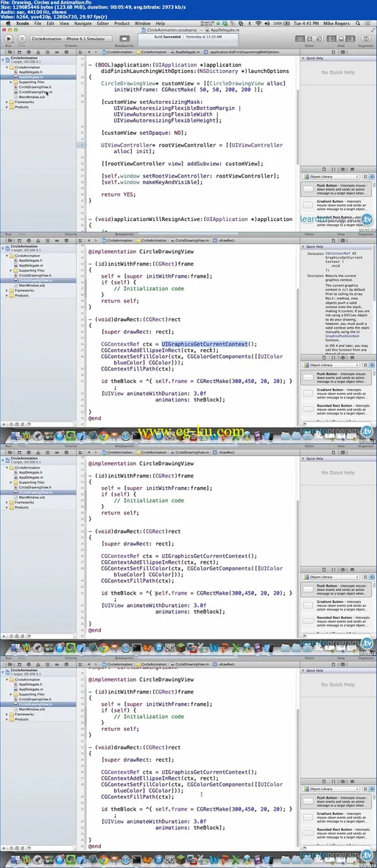Collapse the 'No Quick Help' section above launchOptions code
The image size is (377, 868).
(x=303, y=58)
